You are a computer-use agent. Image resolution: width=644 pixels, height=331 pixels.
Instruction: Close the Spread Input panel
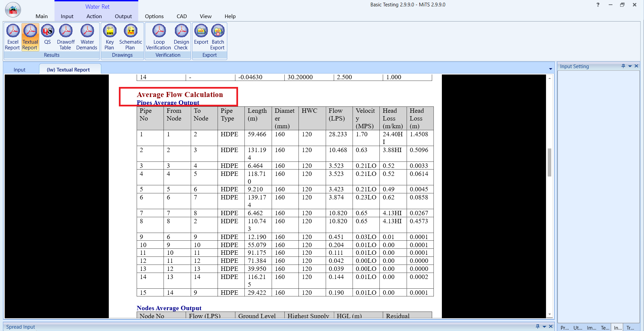(x=551, y=326)
